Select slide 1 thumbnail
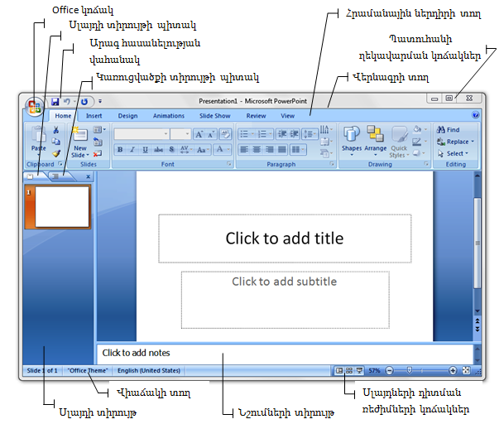Viewport: 504px width, 424px height. (58, 206)
